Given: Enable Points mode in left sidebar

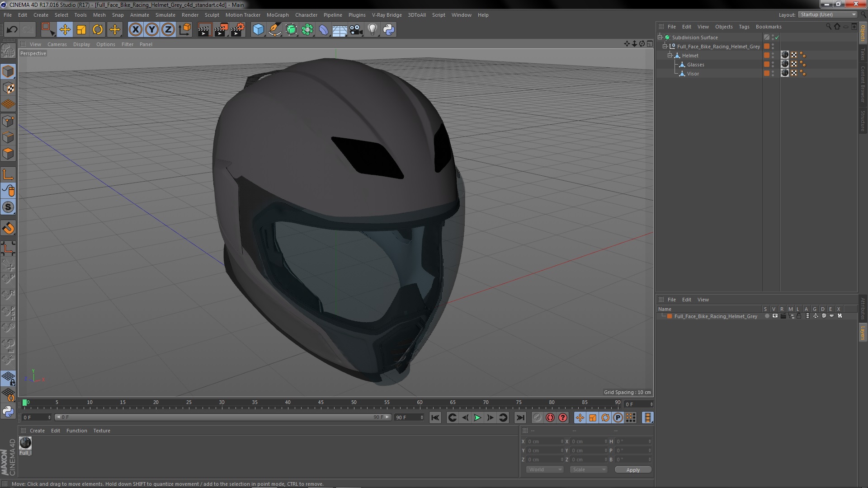Looking at the screenshot, I should point(8,121).
